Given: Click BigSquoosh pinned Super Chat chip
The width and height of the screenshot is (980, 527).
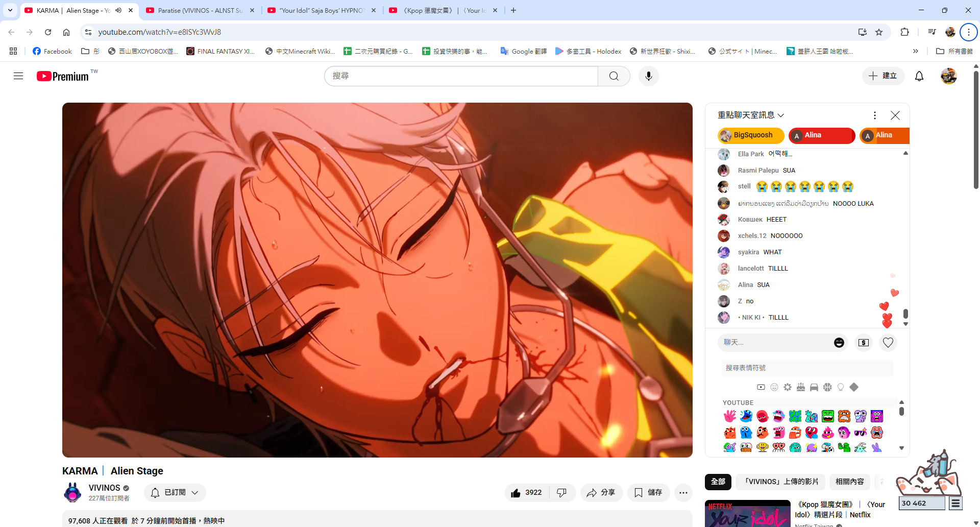Looking at the screenshot, I should [751, 135].
